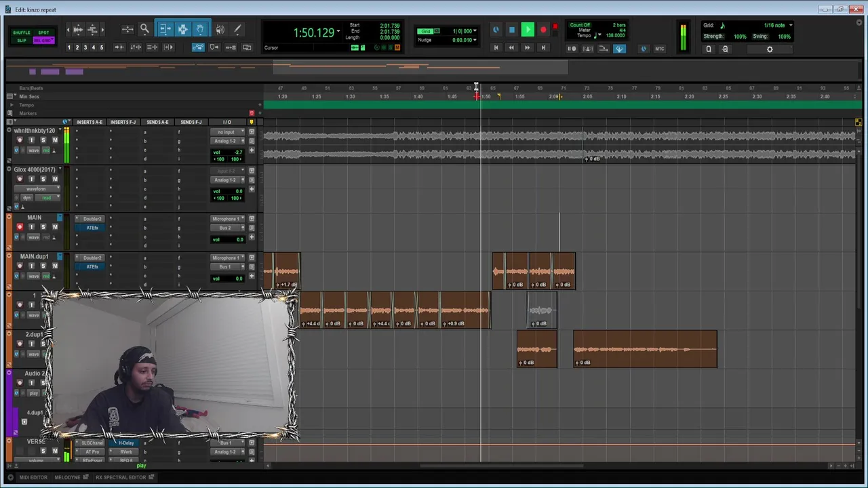Click the Go to End button
The height and width of the screenshot is (488, 868).
542,47
